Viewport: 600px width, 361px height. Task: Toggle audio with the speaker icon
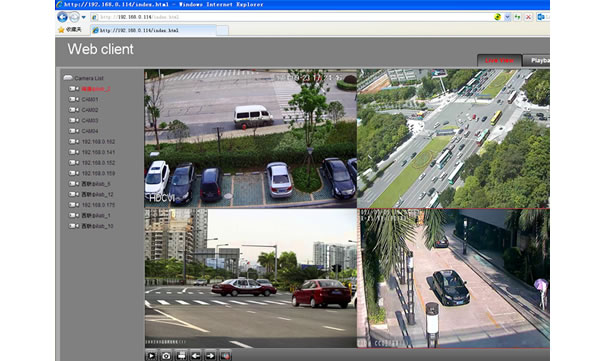pyautogui.click(x=225, y=356)
